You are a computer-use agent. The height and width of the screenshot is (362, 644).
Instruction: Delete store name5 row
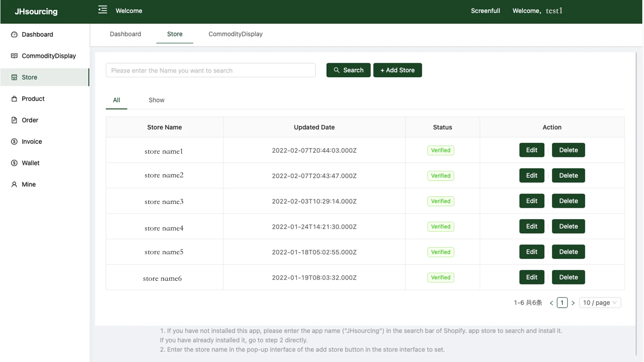tap(568, 252)
